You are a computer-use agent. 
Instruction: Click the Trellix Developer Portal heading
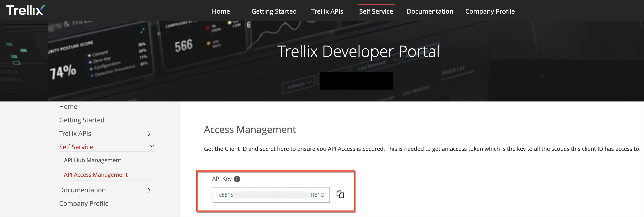[358, 52]
